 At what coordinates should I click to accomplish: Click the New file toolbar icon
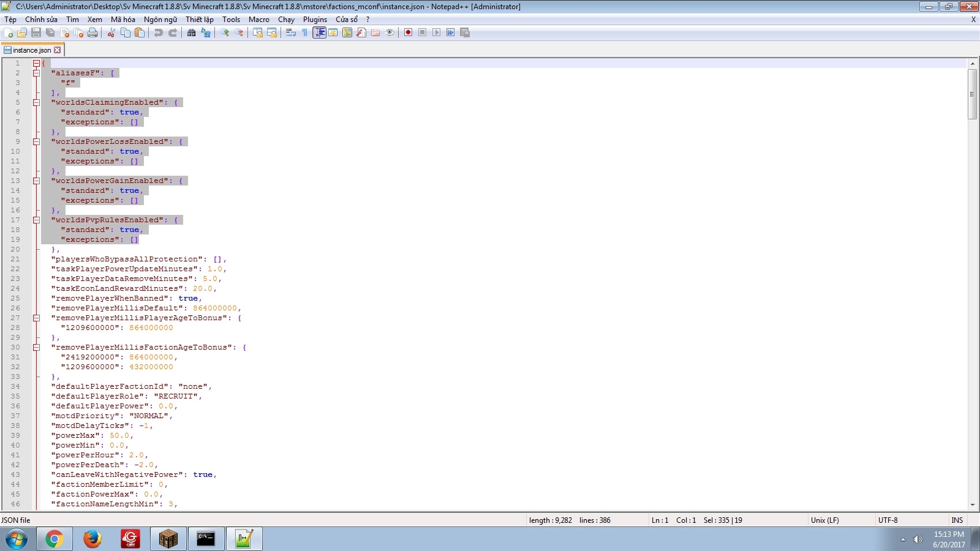point(8,32)
